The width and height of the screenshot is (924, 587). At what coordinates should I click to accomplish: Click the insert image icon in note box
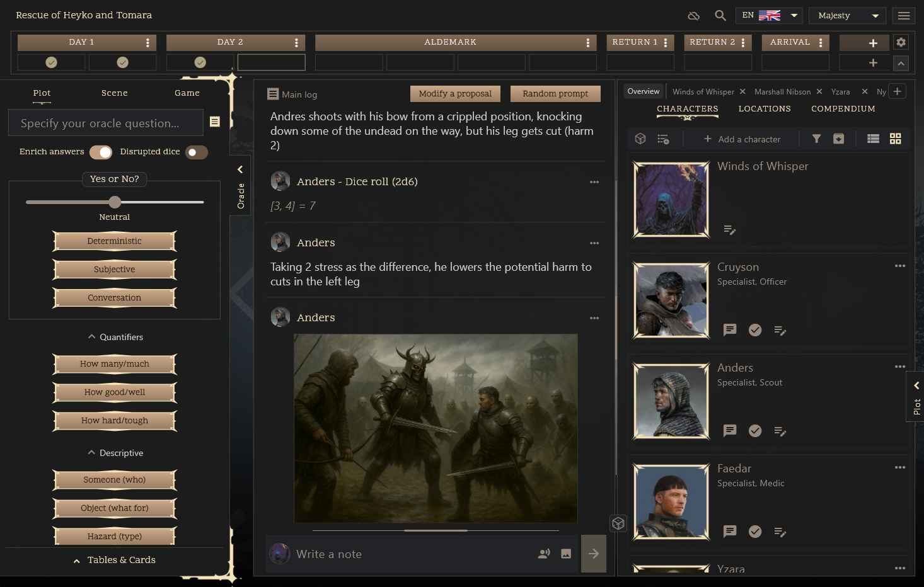tap(566, 554)
